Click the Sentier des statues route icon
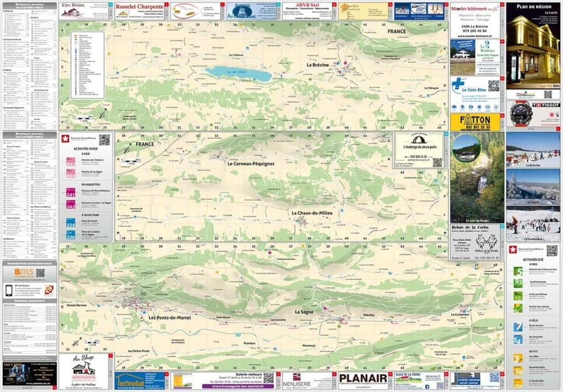The width and height of the screenshot is (563, 392). [x=518, y=308]
